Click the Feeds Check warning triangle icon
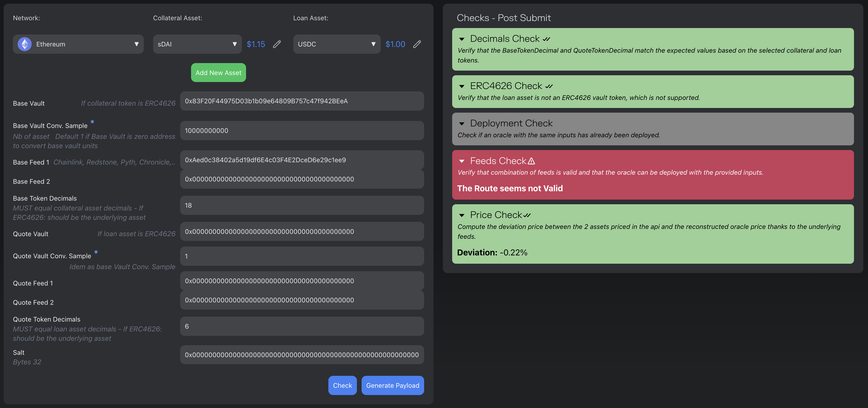Image resolution: width=868 pixels, height=408 pixels. coord(531,161)
